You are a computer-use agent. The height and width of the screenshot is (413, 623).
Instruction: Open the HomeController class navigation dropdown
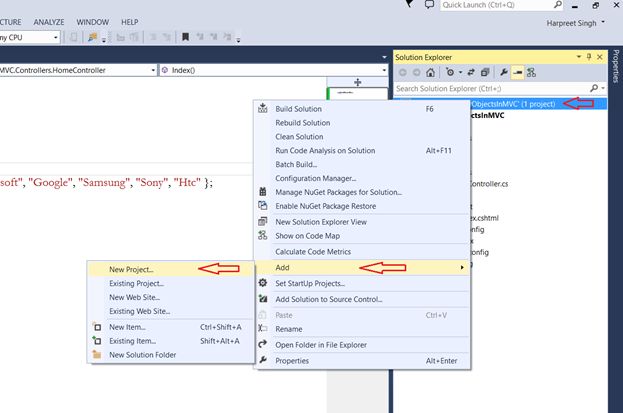(153, 70)
